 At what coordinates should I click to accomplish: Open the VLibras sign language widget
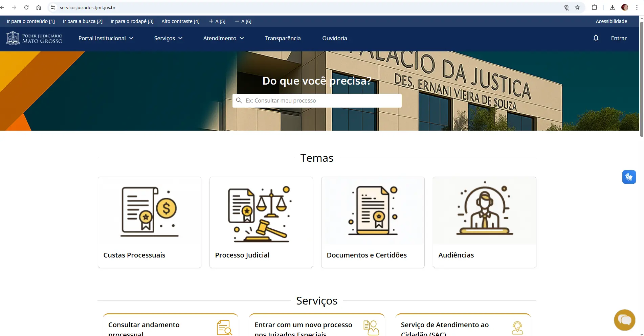pyautogui.click(x=629, y=177)
